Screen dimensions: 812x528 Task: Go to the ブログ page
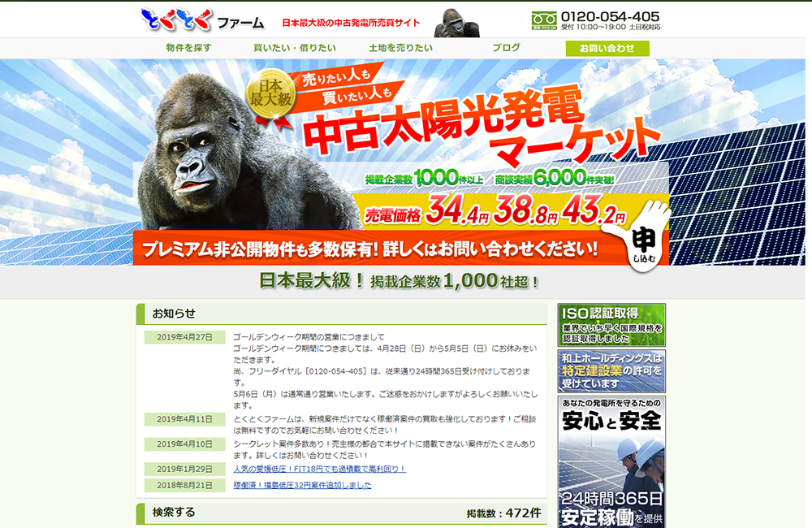pos(506,48)
